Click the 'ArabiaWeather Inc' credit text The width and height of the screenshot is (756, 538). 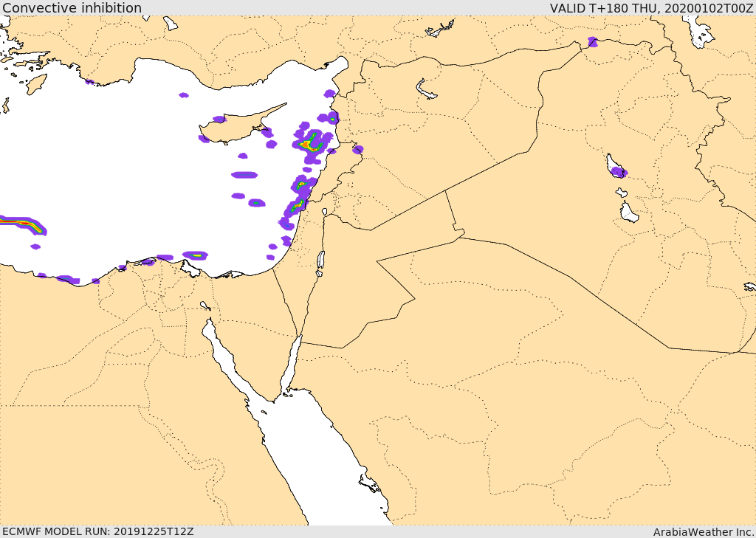click(x=704, y=532)
